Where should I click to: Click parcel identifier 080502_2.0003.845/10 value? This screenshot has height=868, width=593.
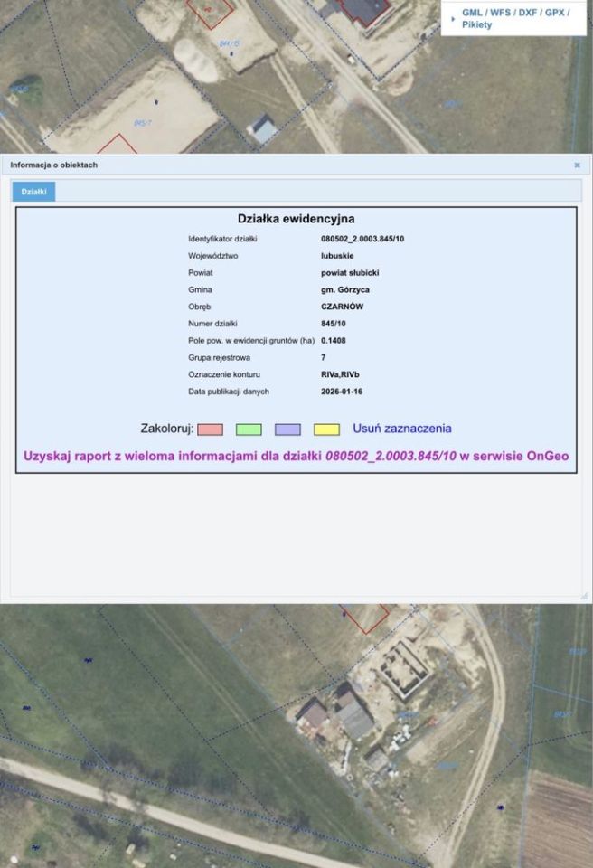(362, 239)
